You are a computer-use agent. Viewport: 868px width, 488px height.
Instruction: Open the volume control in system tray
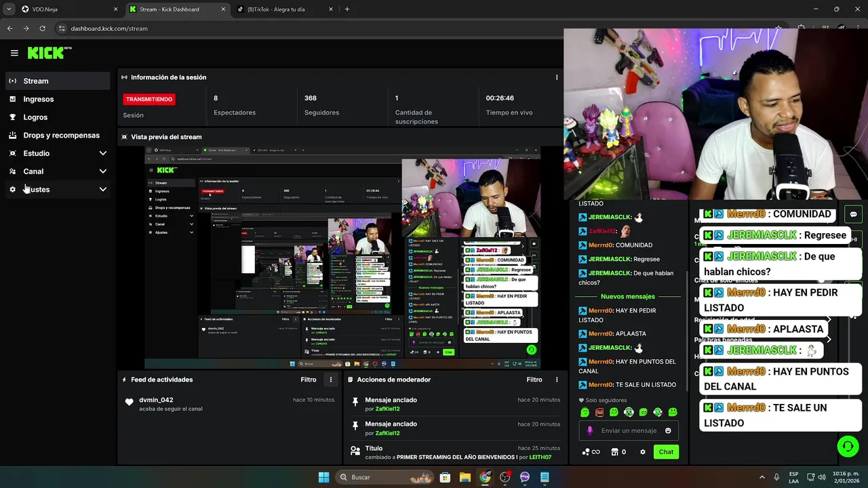pyautogui.click(x=822, y=477)
